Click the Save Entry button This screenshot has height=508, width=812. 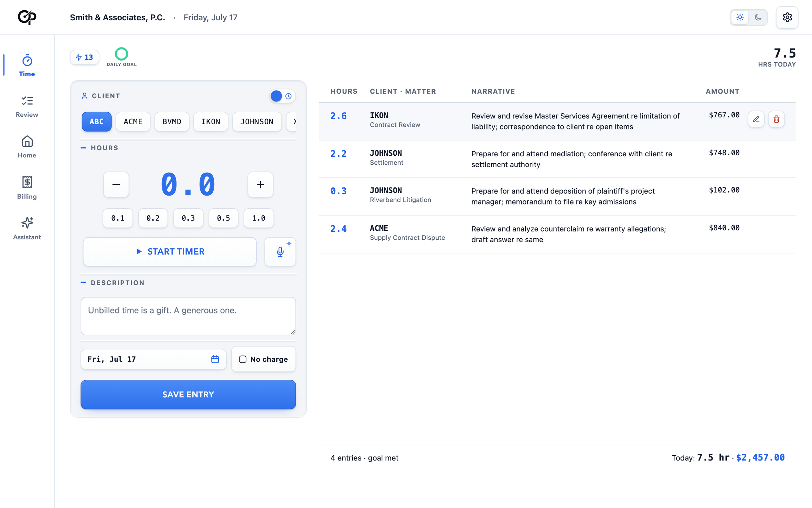[x=188, y=395]
